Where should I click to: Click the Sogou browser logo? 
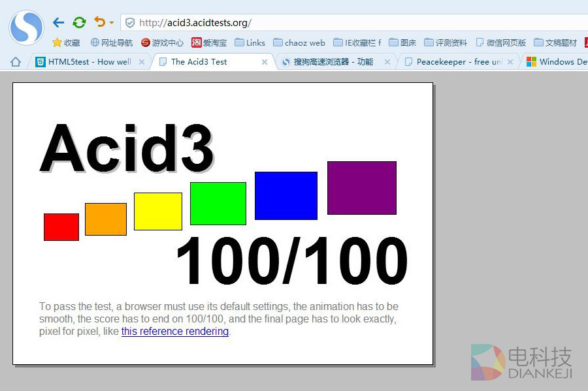(26, 27)
